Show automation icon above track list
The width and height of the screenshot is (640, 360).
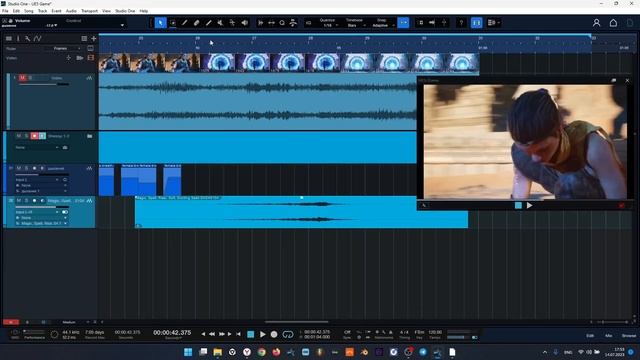(x=38, y=38)
